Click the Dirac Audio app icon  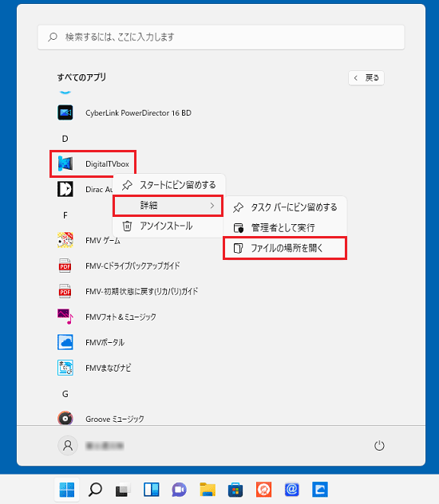(x=65, y=189)
